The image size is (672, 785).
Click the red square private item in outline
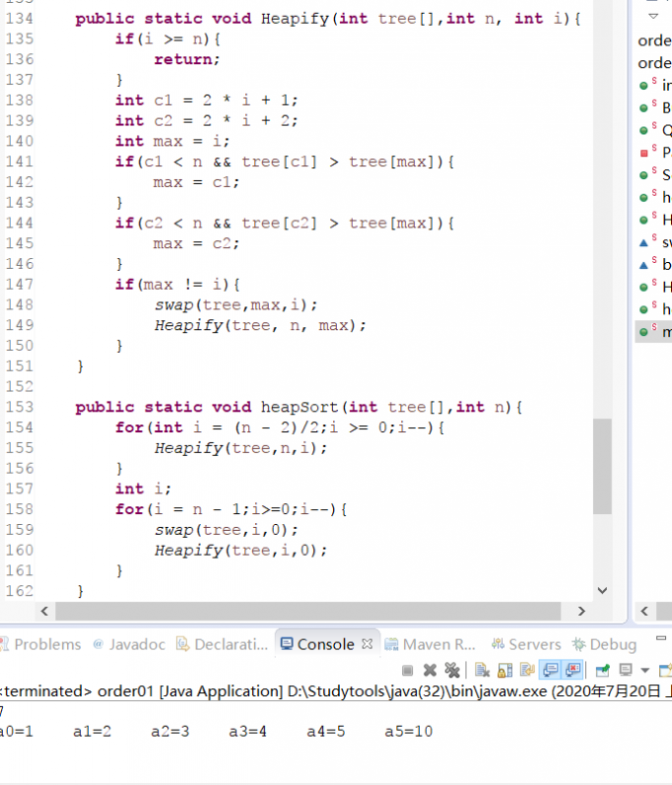(x=644, y=152)
